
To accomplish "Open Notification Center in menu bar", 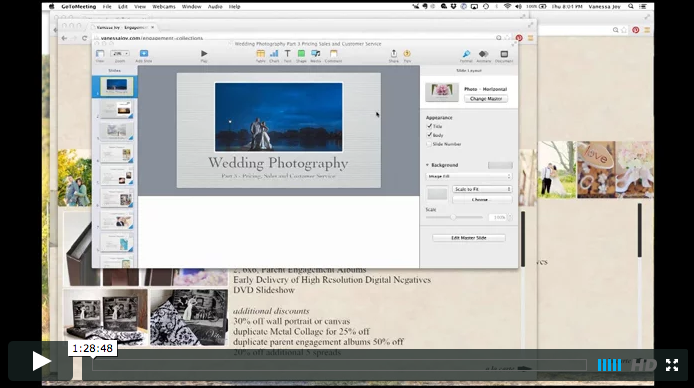I will tap(643, 7).
